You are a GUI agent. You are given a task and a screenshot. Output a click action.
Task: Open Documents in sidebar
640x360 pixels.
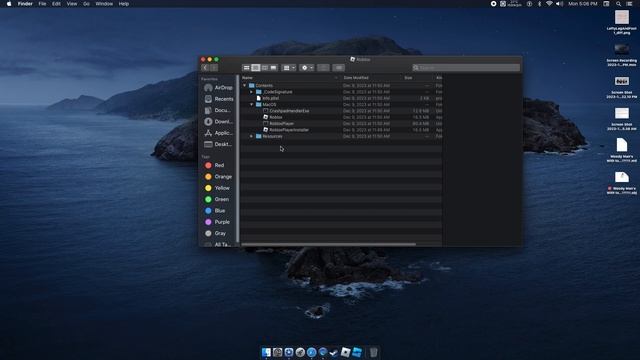pos(218,110)
